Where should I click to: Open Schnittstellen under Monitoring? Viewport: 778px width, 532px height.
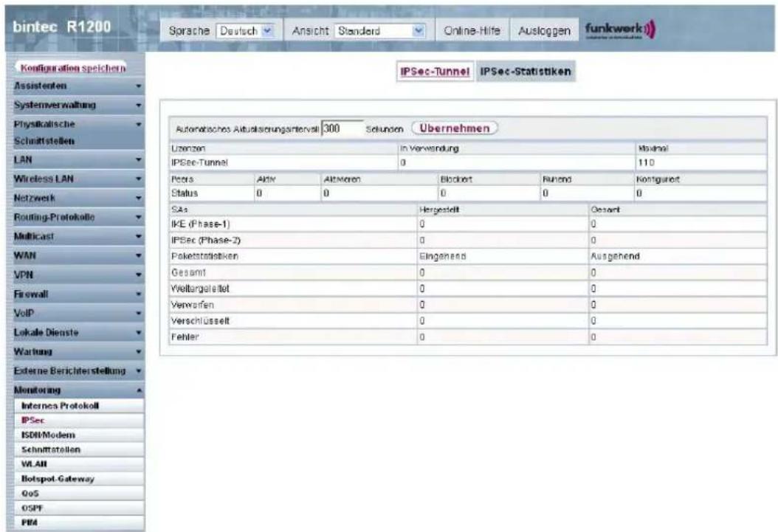80,449
